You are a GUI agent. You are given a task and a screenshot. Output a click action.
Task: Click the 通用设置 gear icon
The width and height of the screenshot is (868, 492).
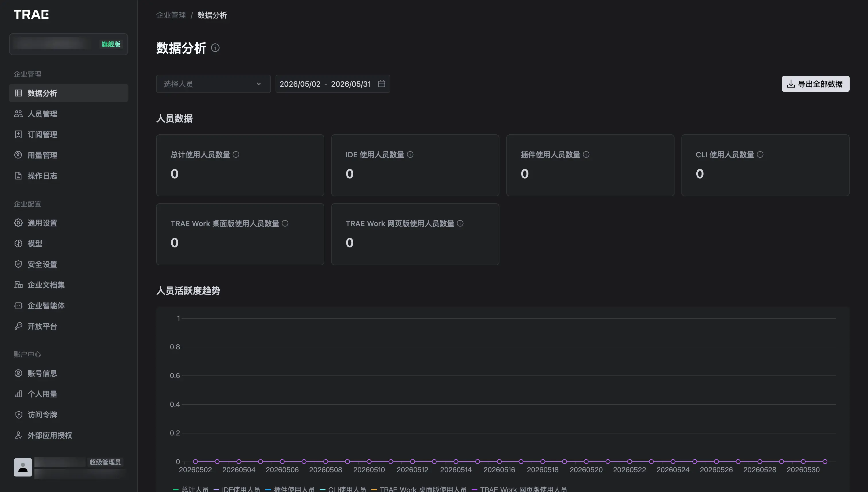point(18,223)
